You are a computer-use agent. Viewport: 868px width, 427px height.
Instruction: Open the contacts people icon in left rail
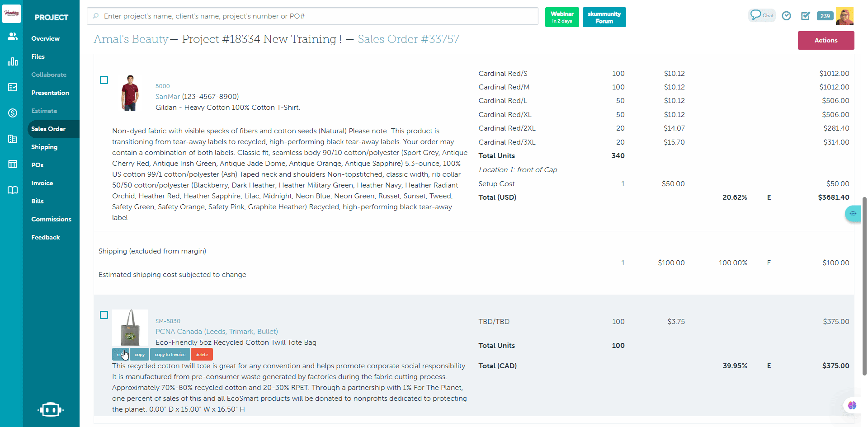(x=13, y=37)
